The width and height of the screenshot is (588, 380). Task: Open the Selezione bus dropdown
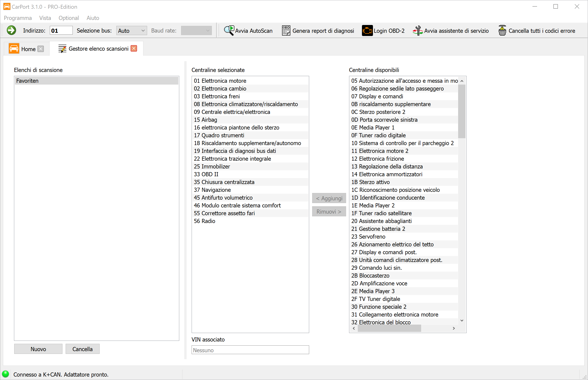click(132, 31)
